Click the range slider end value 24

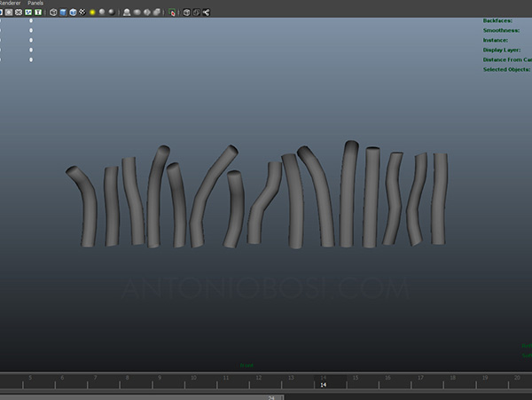coord(271,397)
